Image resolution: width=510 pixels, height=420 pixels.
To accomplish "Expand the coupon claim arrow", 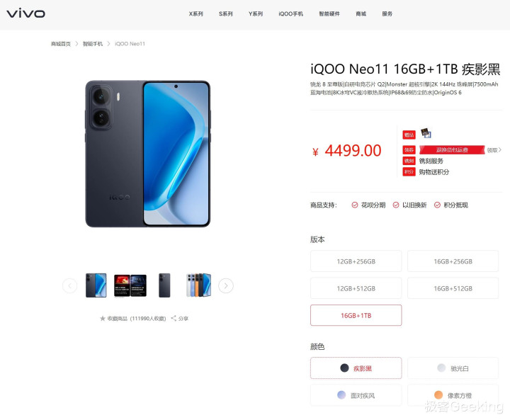I will tap(500, 149).
